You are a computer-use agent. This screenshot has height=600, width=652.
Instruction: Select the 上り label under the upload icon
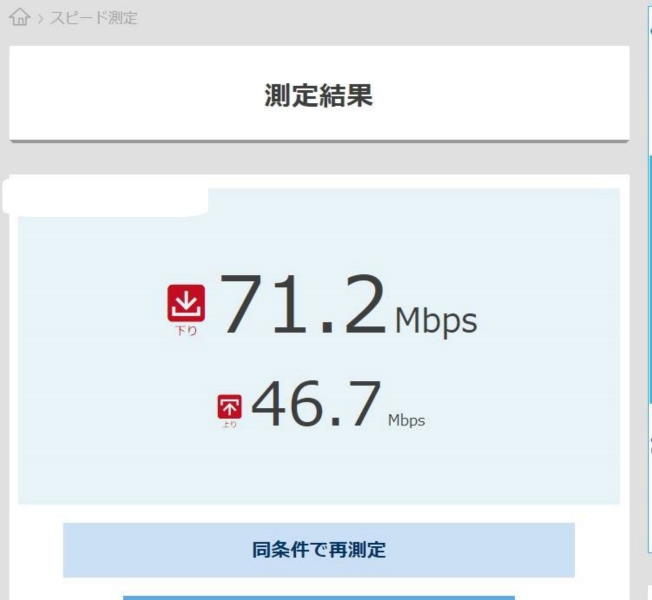(230, 424)
